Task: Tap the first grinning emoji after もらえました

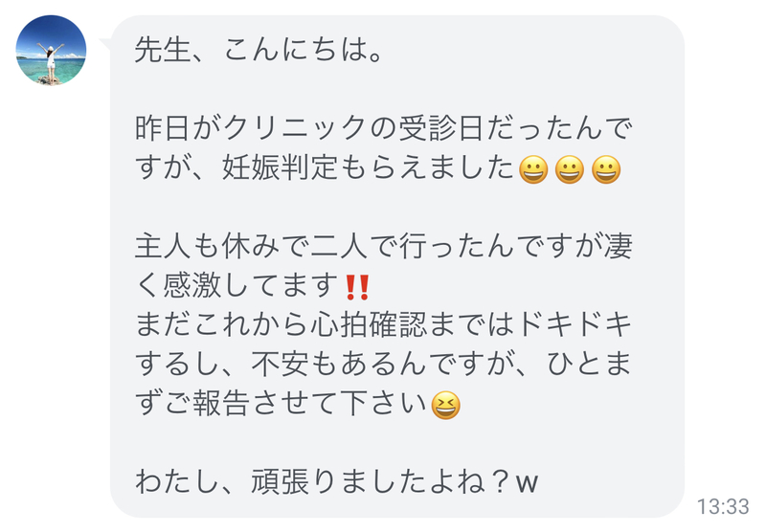Action: click(x=533, y=169)
